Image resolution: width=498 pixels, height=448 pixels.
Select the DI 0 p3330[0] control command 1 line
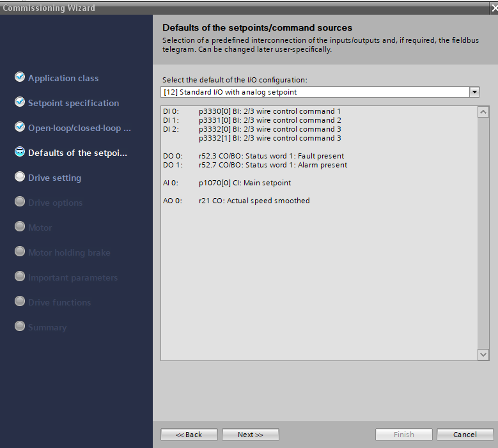[x=252, y=111]
